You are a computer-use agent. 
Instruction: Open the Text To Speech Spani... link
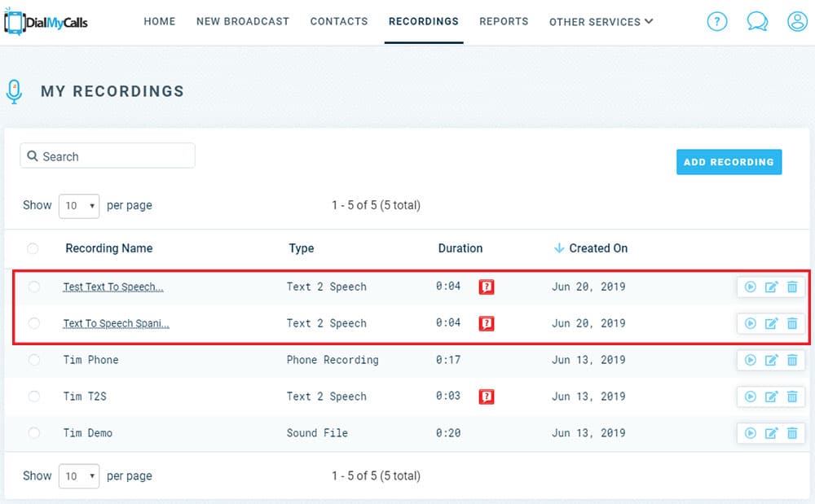click(116, 323)
